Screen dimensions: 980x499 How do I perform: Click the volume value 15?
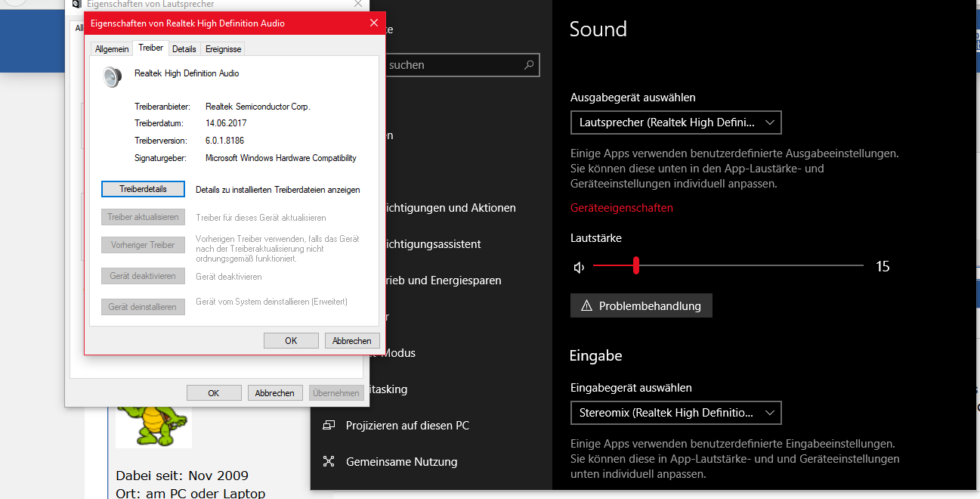click(883, 266)
